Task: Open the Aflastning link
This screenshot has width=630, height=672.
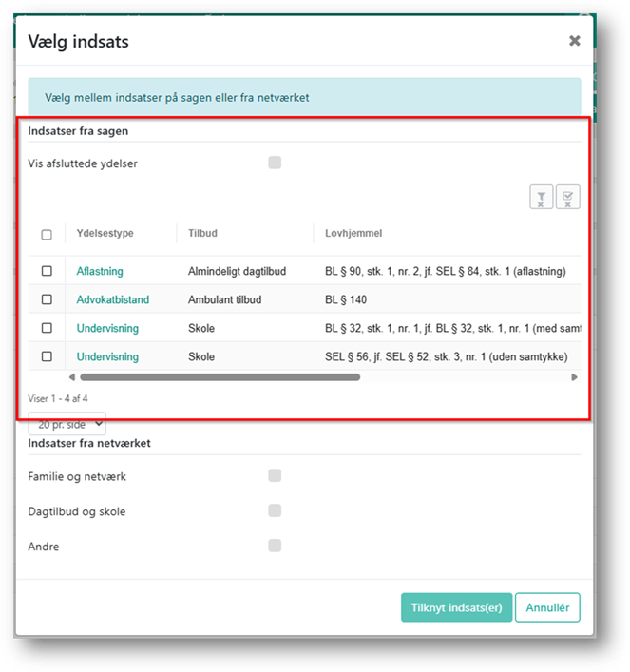Action: [100, 271]
